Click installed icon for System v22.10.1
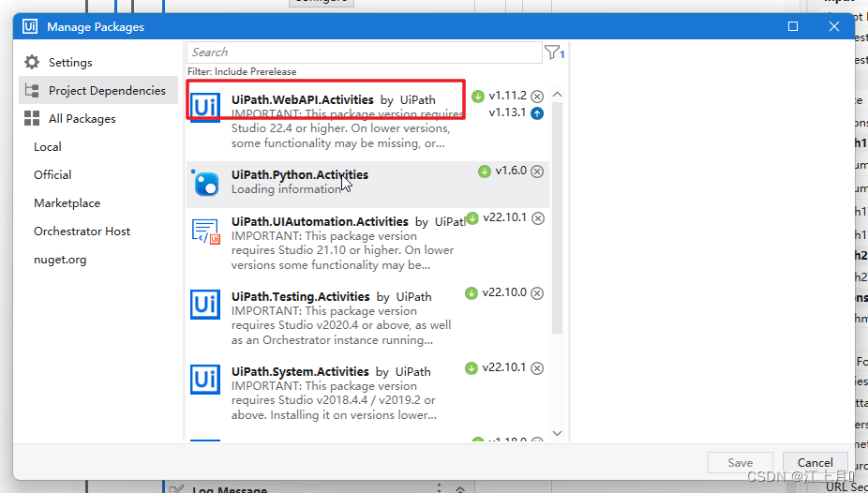868x493 pixels. coord(471,368)
